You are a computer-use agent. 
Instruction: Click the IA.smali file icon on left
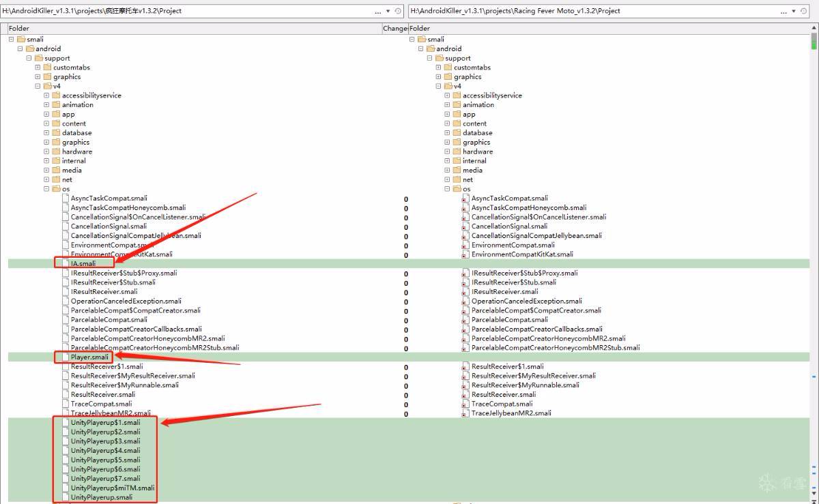[x=66, y=263]
